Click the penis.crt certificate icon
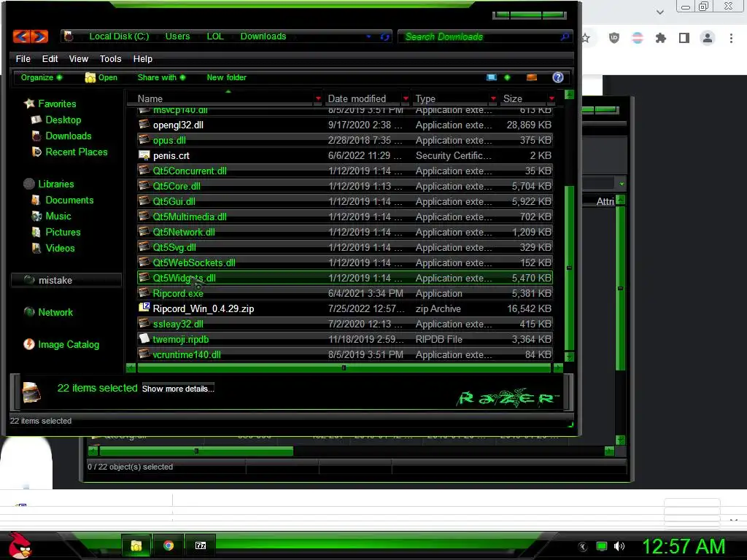The image size is (747, 560). point(144,155)
